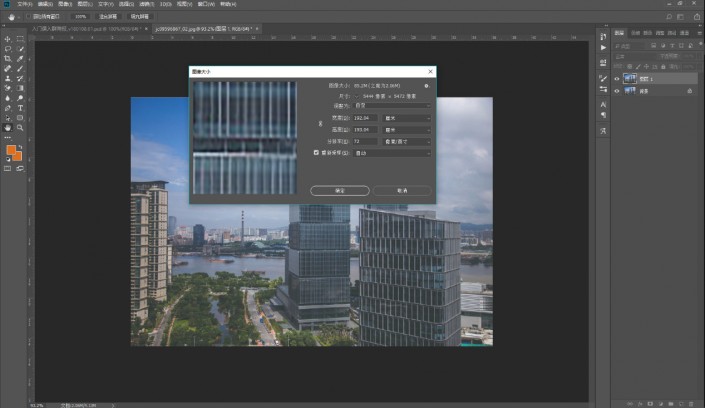The image size is (705, 408).
Task: Swap foreground and background colors
Action: tap(20, 147)
